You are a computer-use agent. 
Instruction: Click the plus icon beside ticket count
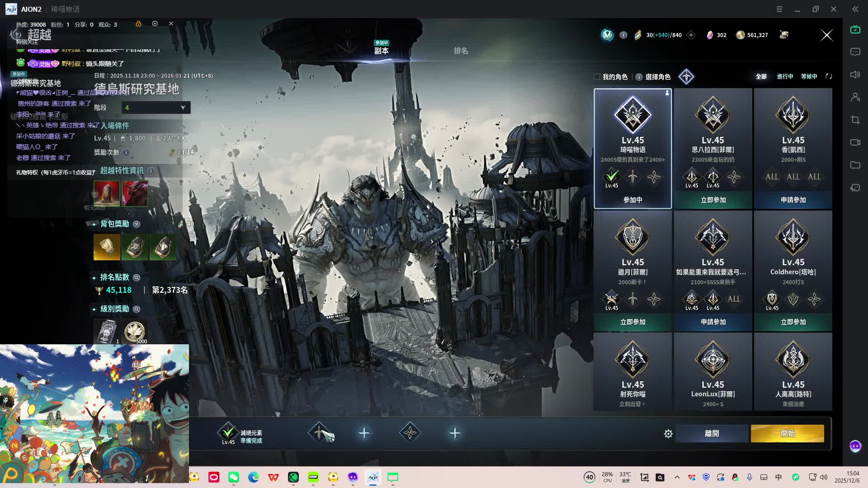tap(691, 35)
